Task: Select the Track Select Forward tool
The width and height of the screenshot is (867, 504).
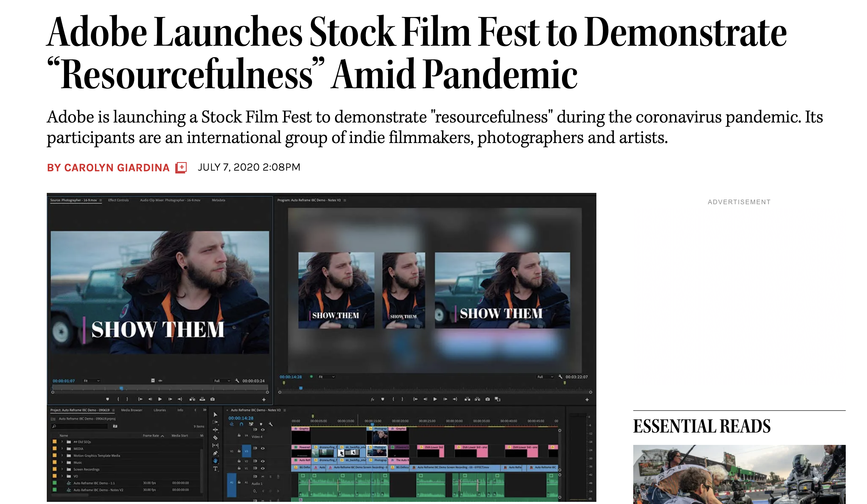Action: point(215,422)
